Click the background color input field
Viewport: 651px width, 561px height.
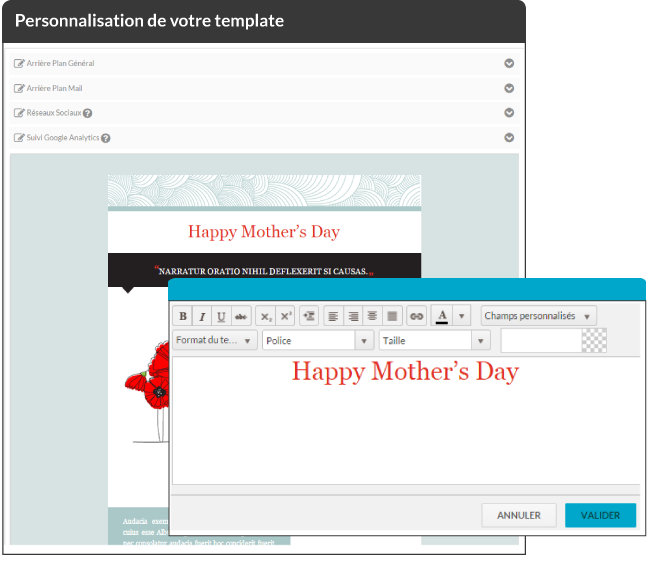pyautogui.click(x=541, y=341)
